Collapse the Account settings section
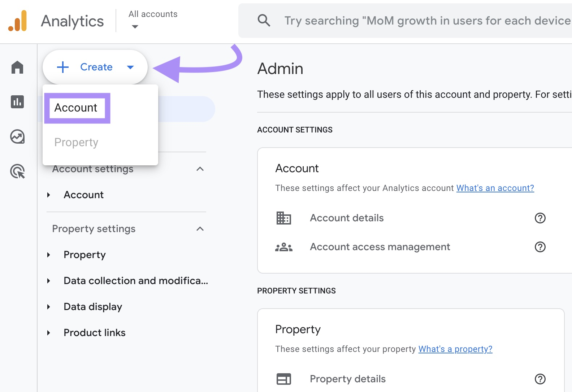 coord(200,169)
